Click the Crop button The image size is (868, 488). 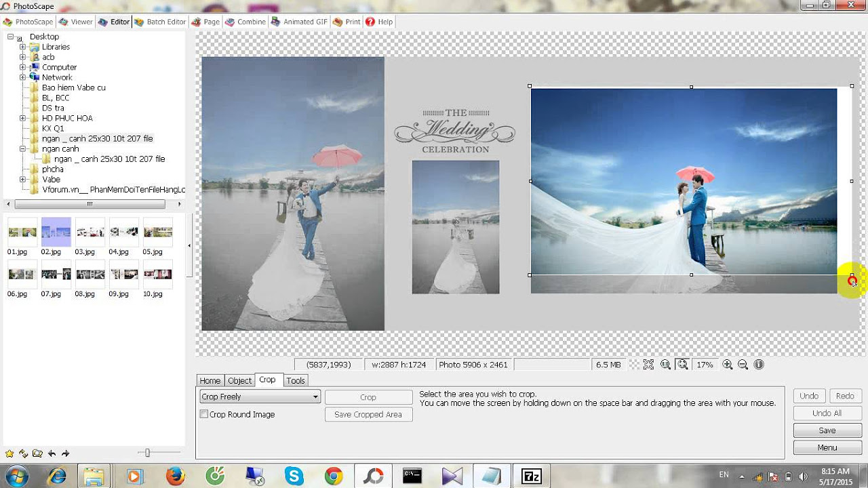point(368,397)
